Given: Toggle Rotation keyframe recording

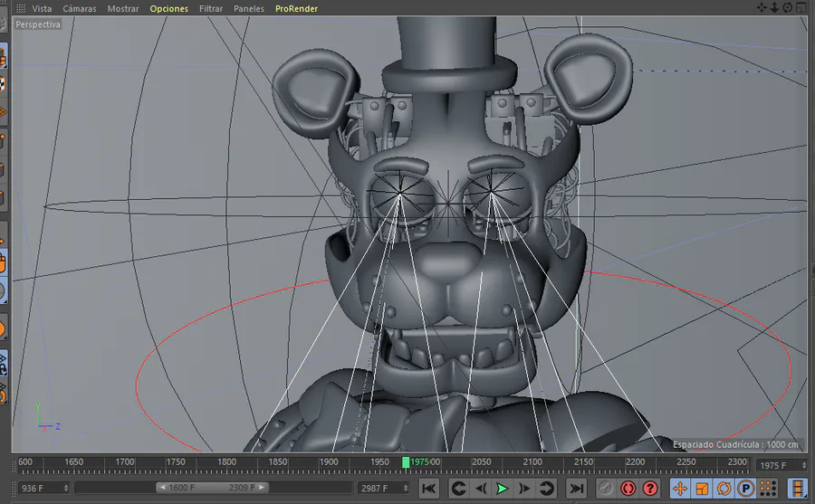Looking at the screenshot, I should tap(724, 489).
